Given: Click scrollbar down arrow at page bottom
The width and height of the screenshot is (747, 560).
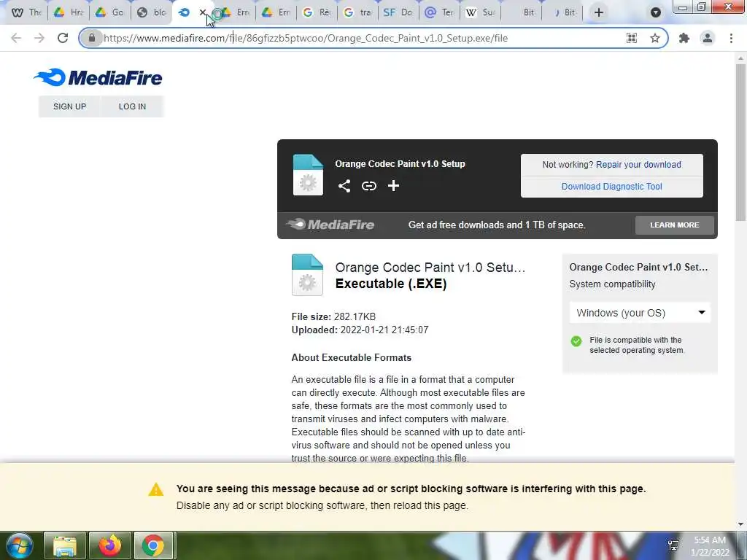Looking at the screenshot, I should pyautogui.click(x=740, y=525).
